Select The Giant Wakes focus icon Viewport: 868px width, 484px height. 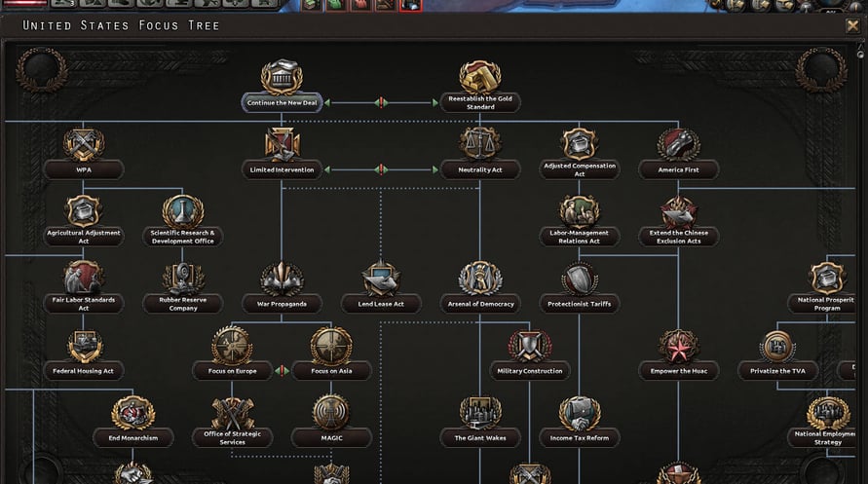pos(480,413)
